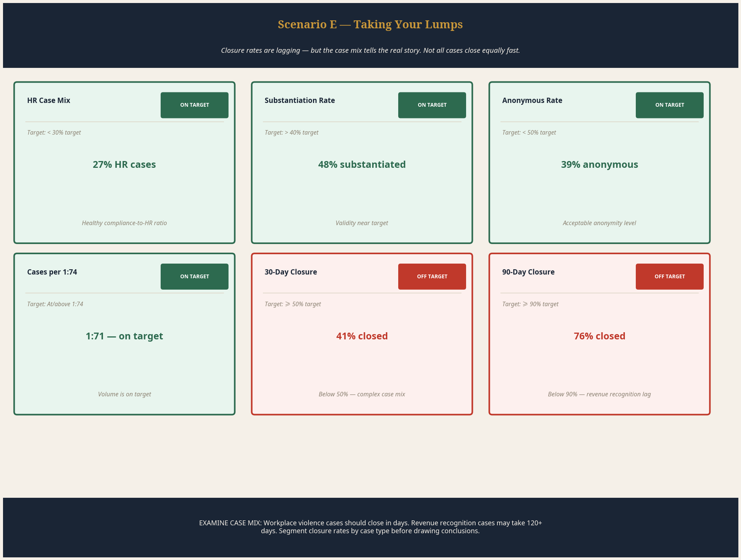Click the Cases per 1:74 ON TARGET badge
Screen dimensions: 741x560
click(195, 276)
